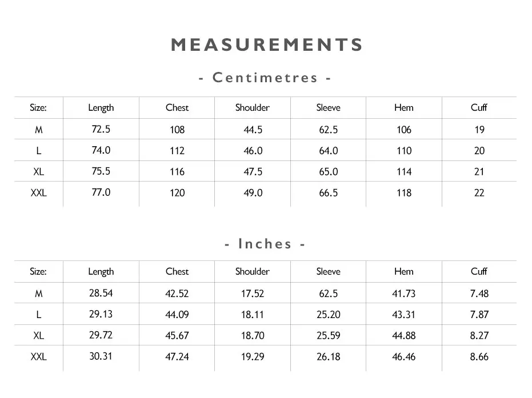Select the Inches section title
The image size is (532, 398).
coord(265,244)
